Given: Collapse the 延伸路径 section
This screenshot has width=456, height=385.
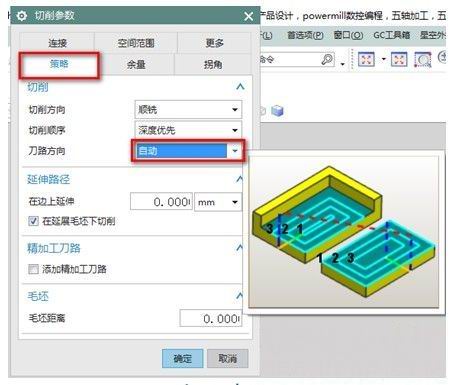Looking at the screenshot, I should tap(239, 179).
